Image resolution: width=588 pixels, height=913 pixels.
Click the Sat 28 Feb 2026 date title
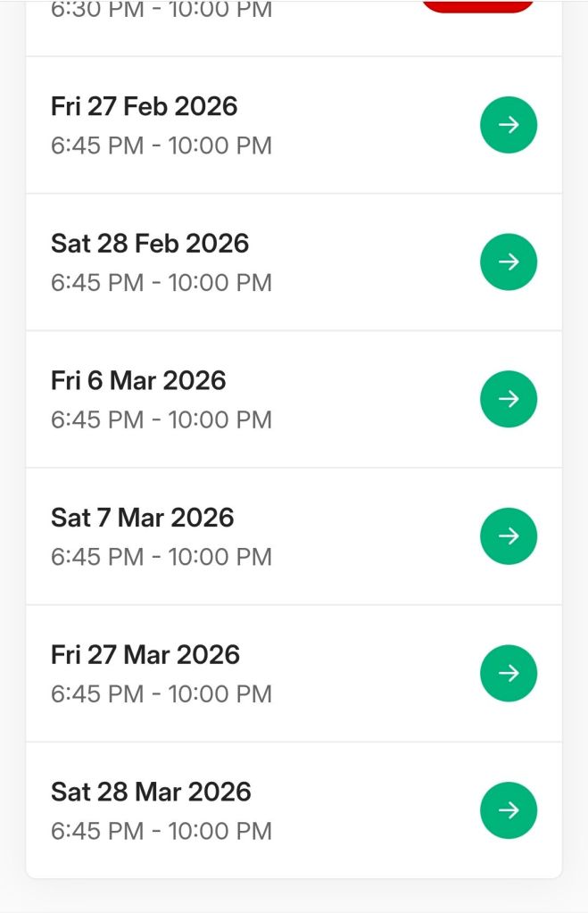(x=150, y=244)
